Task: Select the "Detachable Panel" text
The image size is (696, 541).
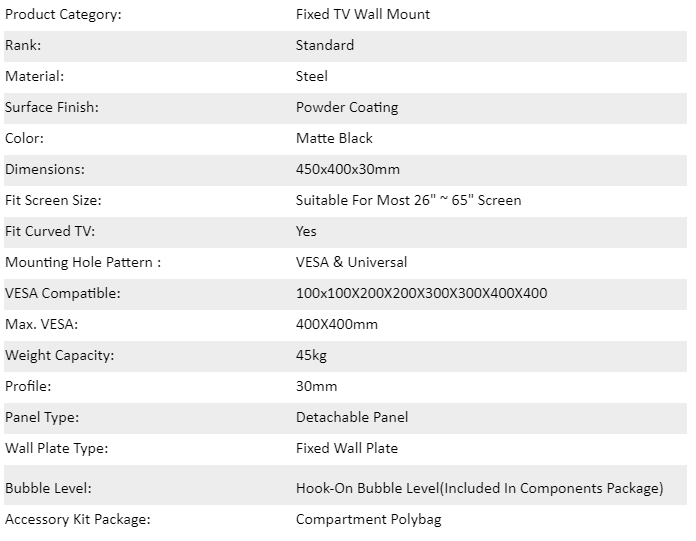Action: pyautogui.click(x=352, y=417)
